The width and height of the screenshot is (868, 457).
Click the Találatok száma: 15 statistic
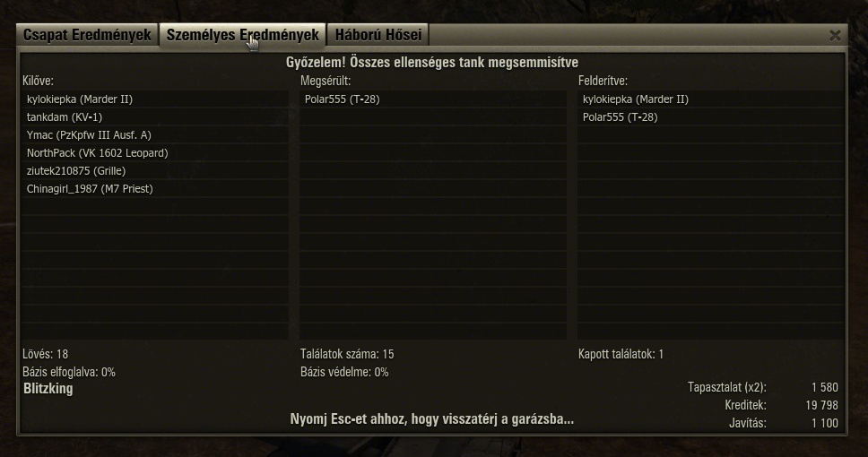pyautogui.click(x=347, y=354)
